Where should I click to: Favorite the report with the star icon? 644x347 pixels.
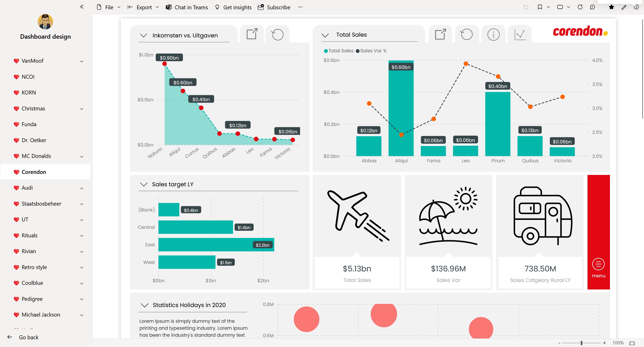pyautogui.click(x=611, y=7)
